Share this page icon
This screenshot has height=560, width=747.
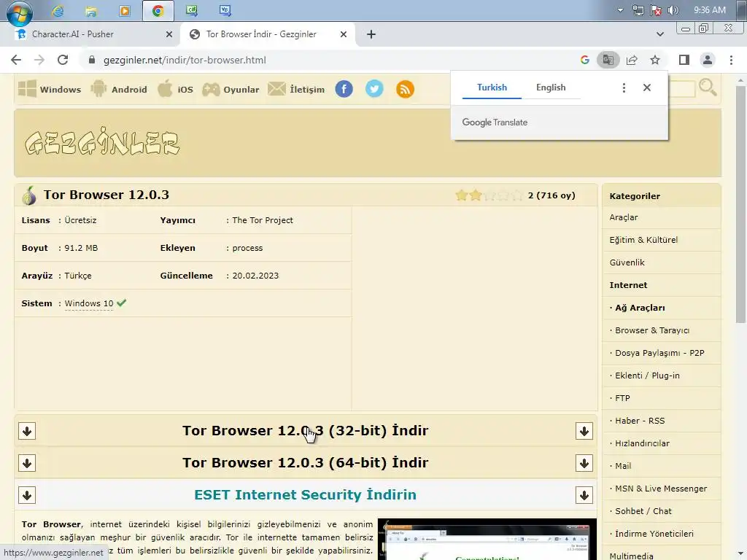click(x=632, y=60)
